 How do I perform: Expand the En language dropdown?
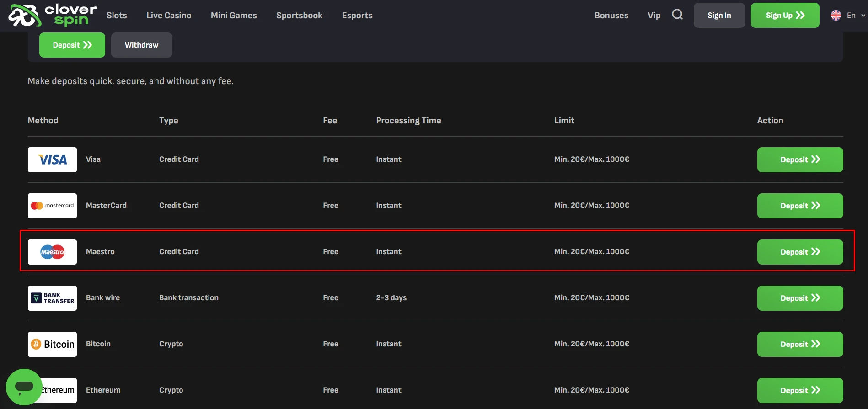coord(856,15)
